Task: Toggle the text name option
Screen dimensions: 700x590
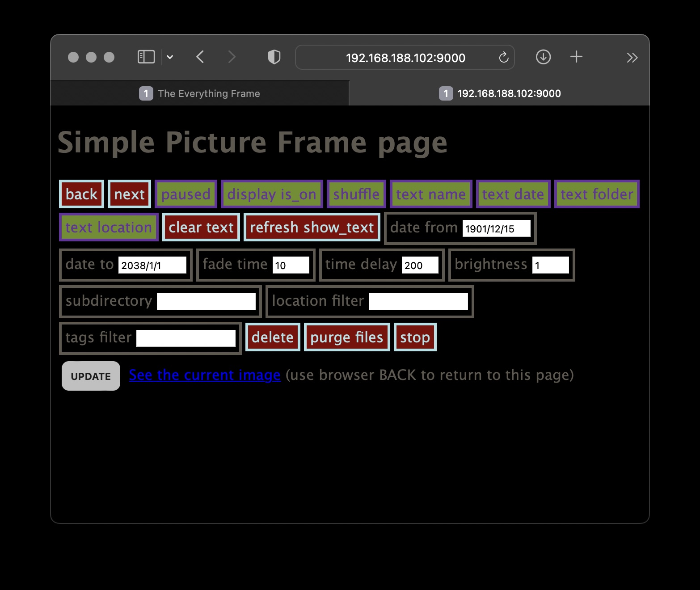Action: (431, 194)
